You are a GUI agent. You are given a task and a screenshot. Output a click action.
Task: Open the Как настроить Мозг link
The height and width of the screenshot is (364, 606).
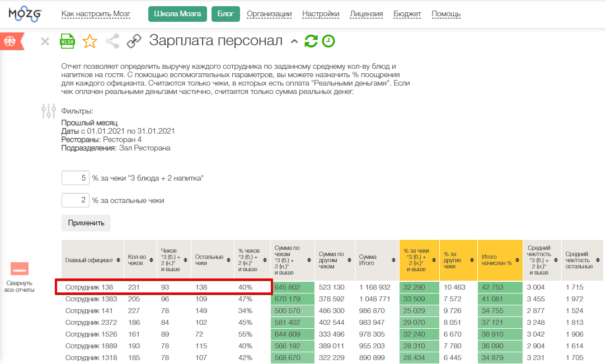pyautogui.click(x=96, y=14)
